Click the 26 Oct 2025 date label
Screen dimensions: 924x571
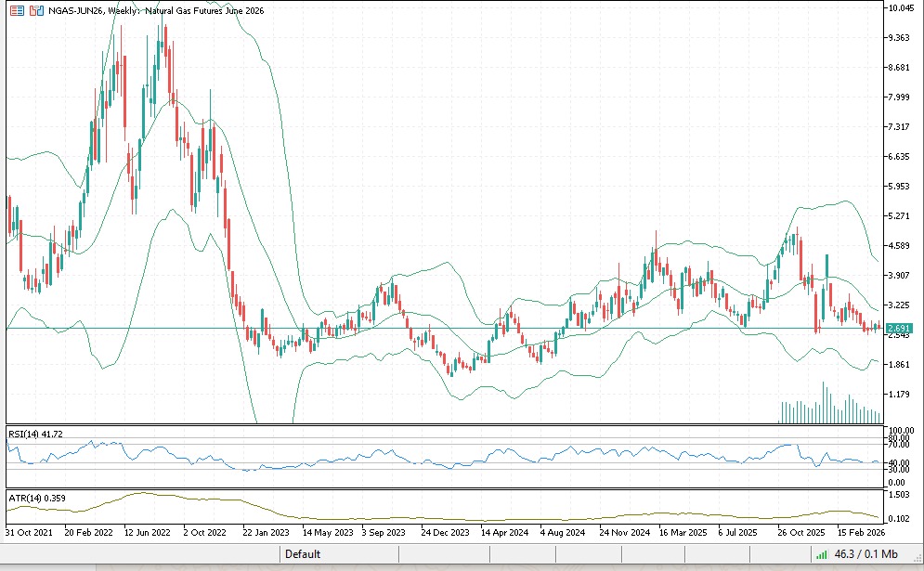coord(801,533)
